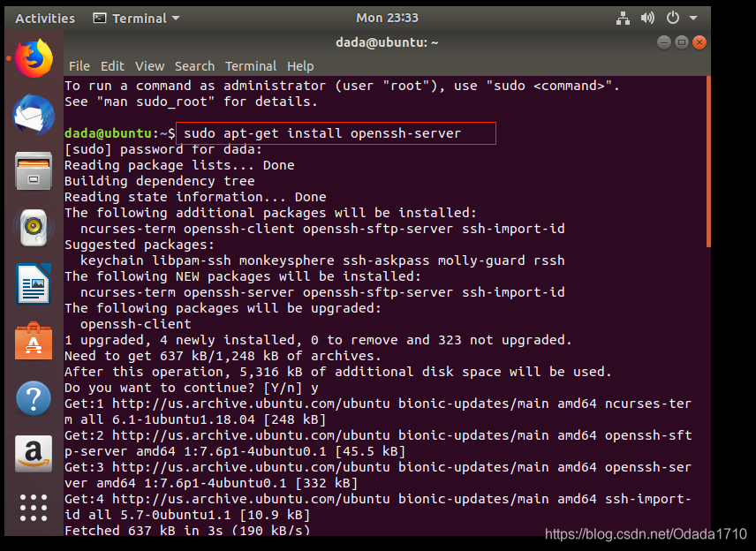Open the Activities overview
Image resolution: width=756 pixels, height=551 pixels.
pyautogui.click(x=45, y=19)
